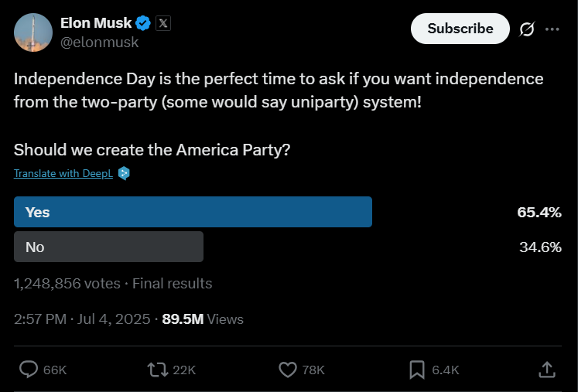Click the 89.5M Views count
The height and width of the screenshot is (392, 578).
click(x=203, y=319)
